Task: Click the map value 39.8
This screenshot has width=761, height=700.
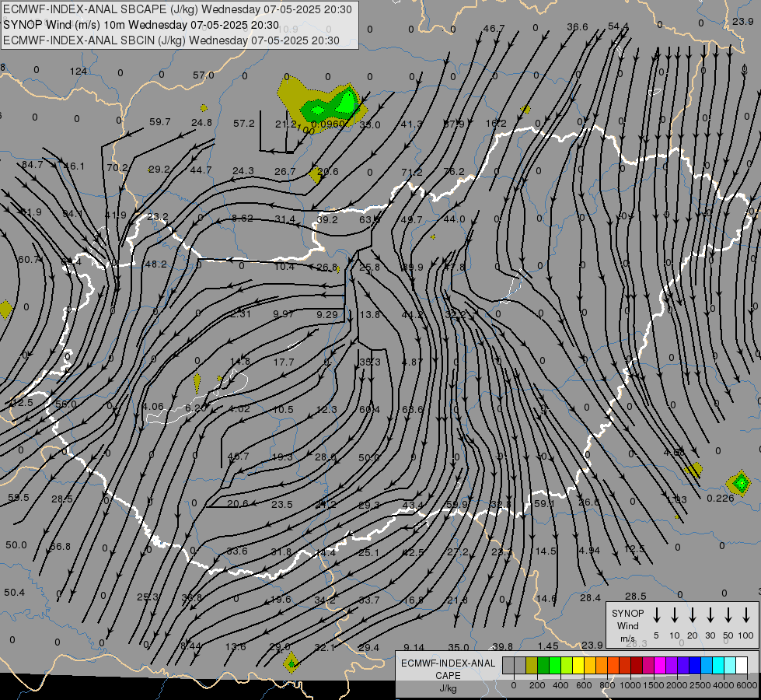Action: pos(502,646)
